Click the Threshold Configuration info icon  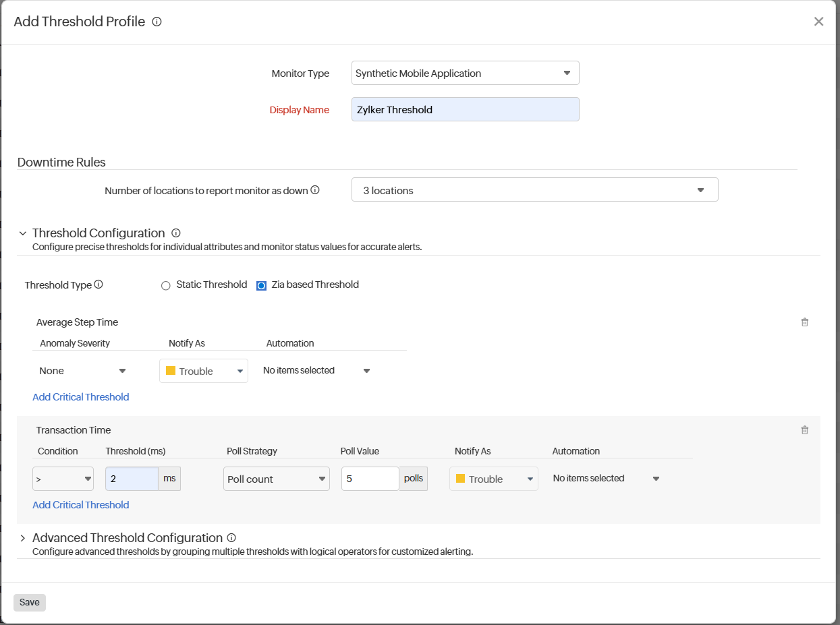(x=175, y=233)
